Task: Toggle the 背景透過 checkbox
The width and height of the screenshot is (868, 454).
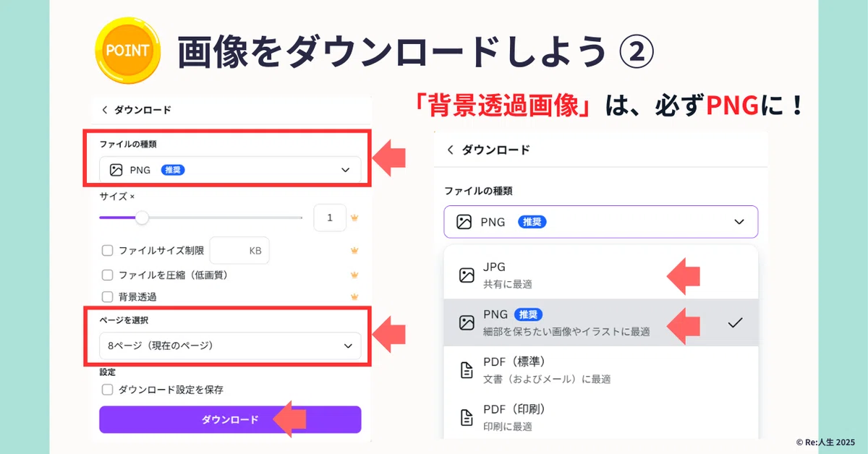Action: (x=107, y=296)
